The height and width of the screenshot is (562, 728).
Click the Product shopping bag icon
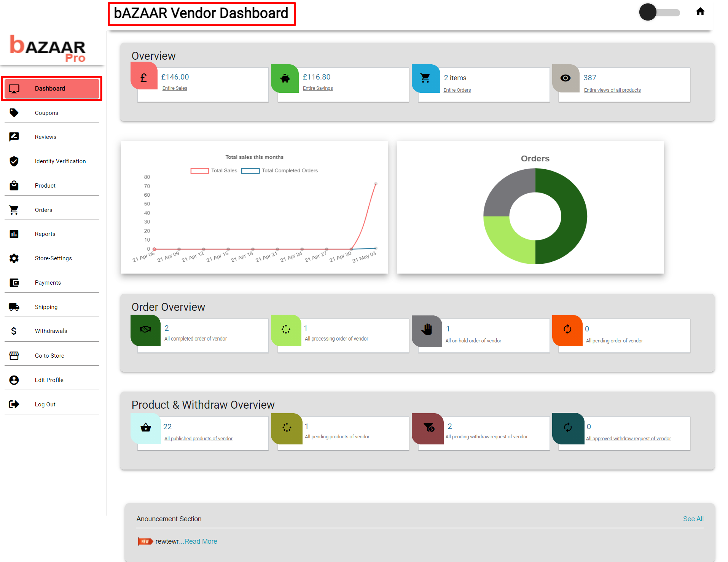(x=14, y=185)
